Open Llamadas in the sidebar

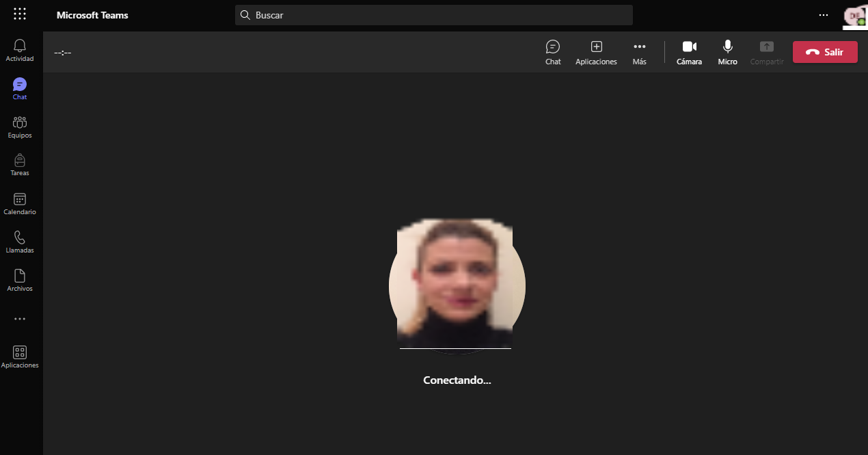[20, 242]
